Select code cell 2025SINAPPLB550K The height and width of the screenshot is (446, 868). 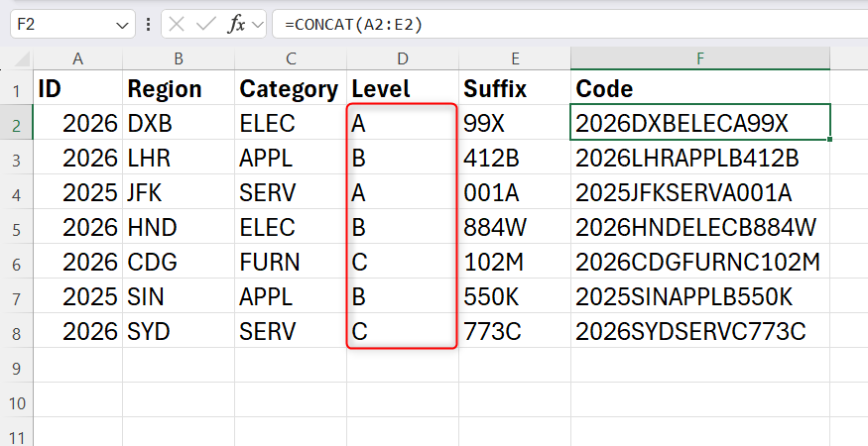[700, 295]
